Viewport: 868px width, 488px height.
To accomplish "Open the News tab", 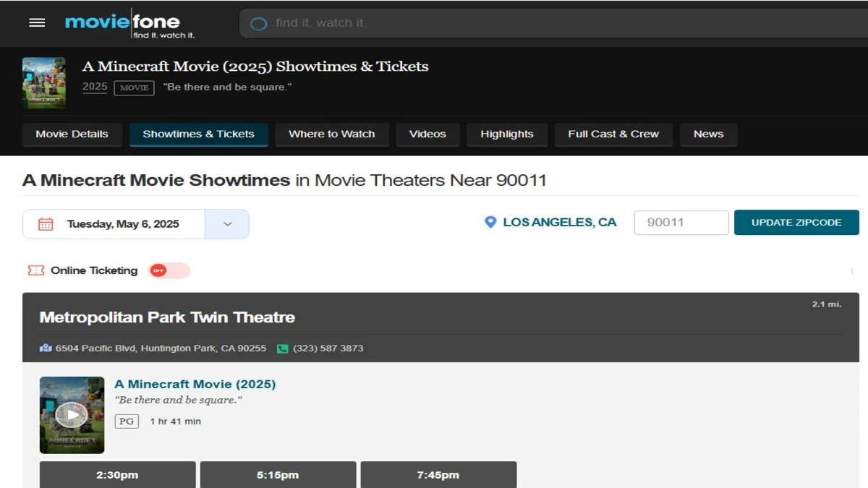I will click(x=708, y=134).
